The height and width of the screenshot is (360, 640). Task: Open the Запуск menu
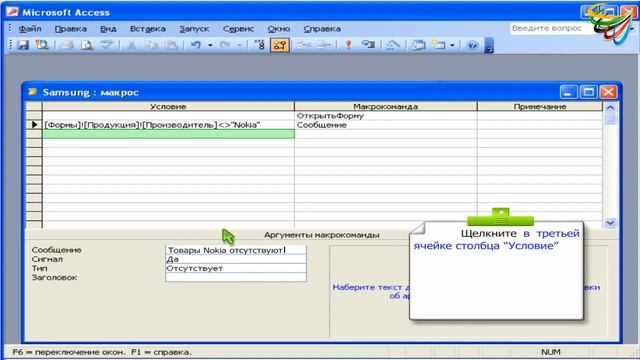(194, 29)
